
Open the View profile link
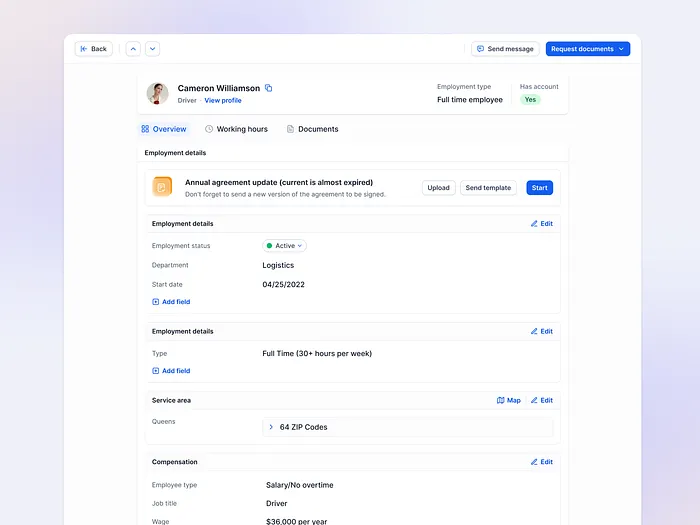(x=223, y=100)
